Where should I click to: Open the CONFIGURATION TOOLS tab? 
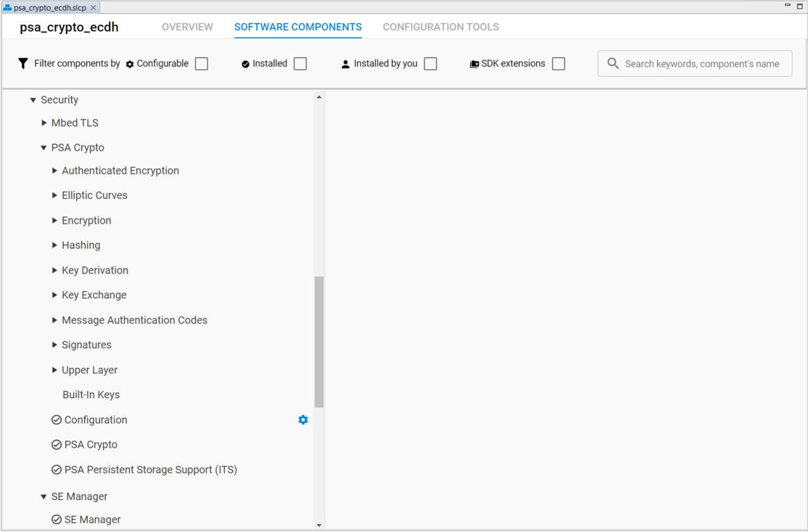pyautogui.click(x=441, y=27)
